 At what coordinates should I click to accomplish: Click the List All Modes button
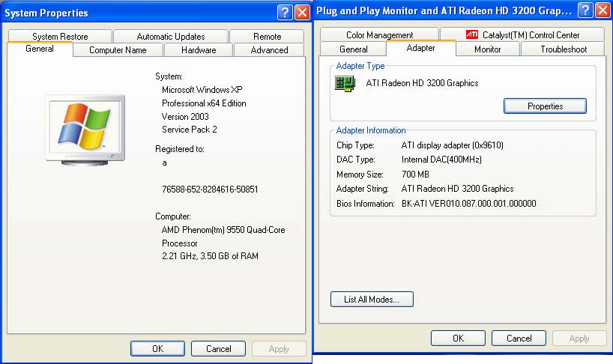[x=372, y=299]
